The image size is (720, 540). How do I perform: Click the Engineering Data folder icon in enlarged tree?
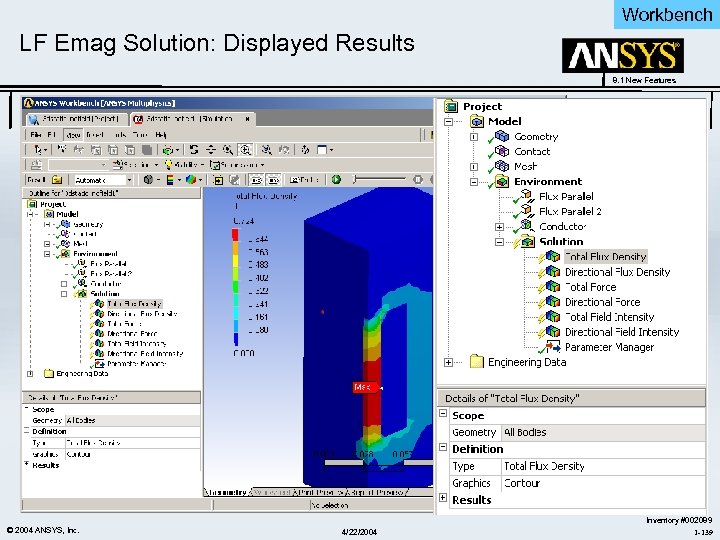[x=477, y=362]
